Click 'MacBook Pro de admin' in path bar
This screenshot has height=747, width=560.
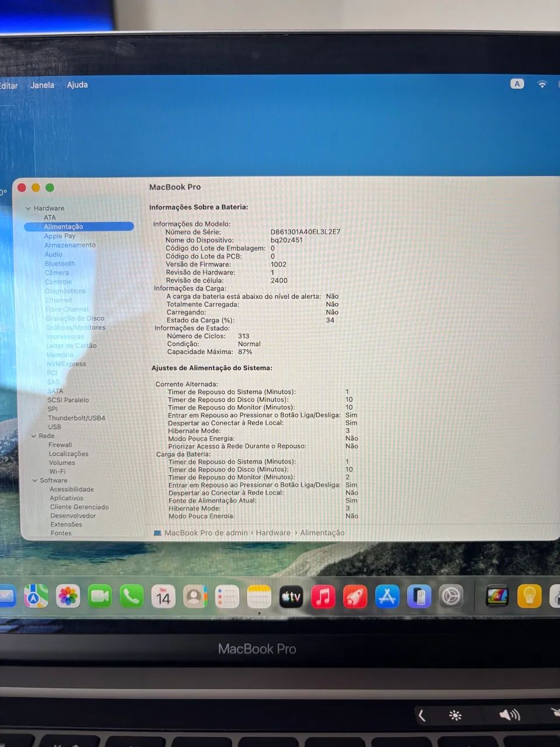point(206,533)
